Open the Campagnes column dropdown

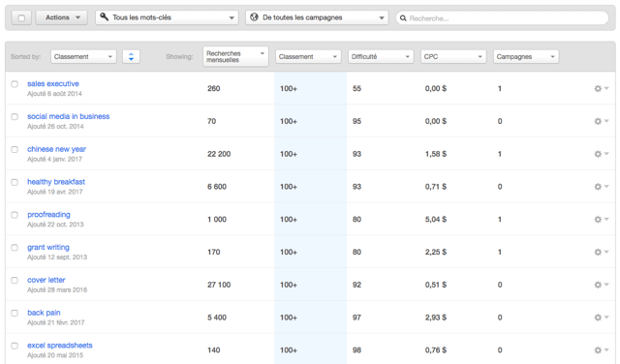click(x=526, y=56)
